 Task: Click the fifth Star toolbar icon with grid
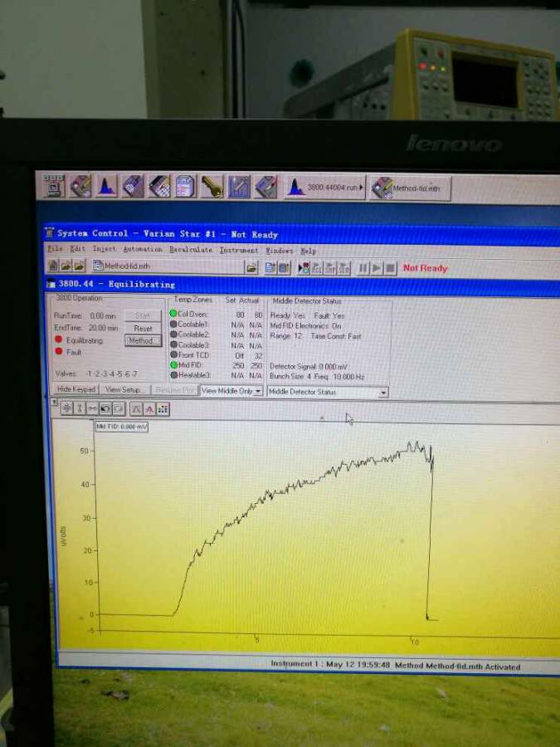tap(159, 186)
